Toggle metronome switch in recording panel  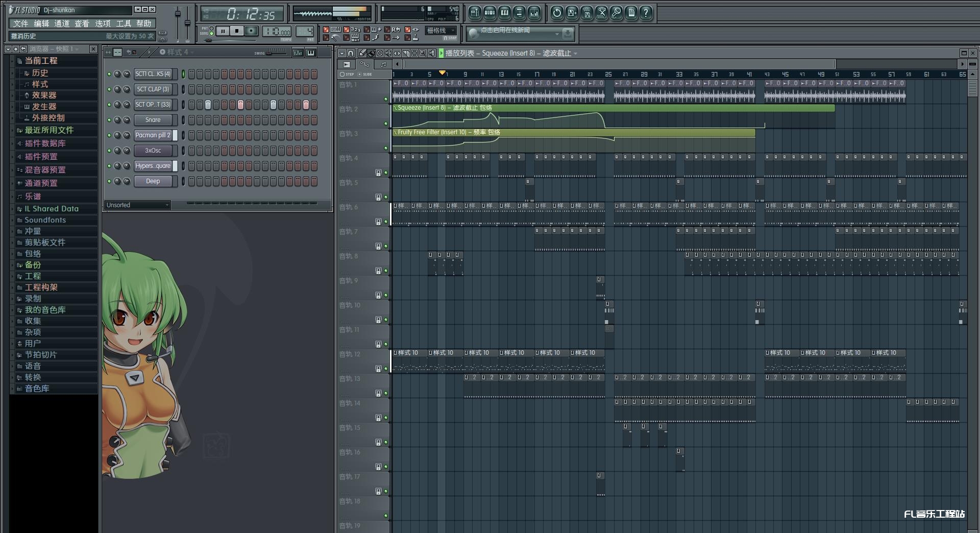pos(326,38)
